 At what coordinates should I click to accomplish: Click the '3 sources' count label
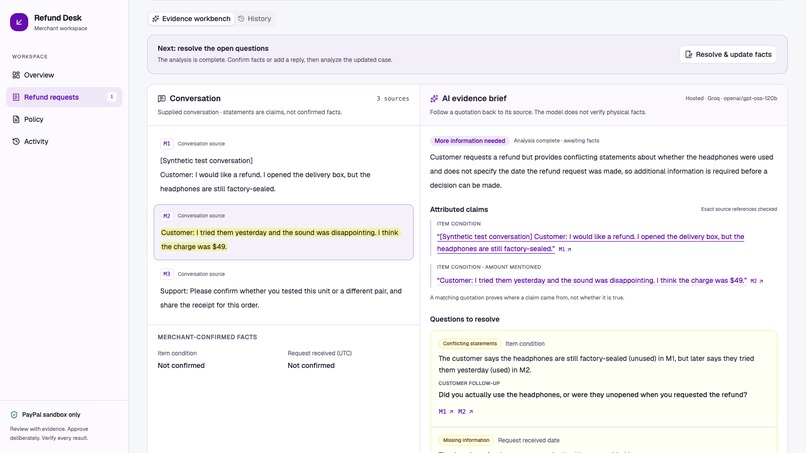[393, 99]
